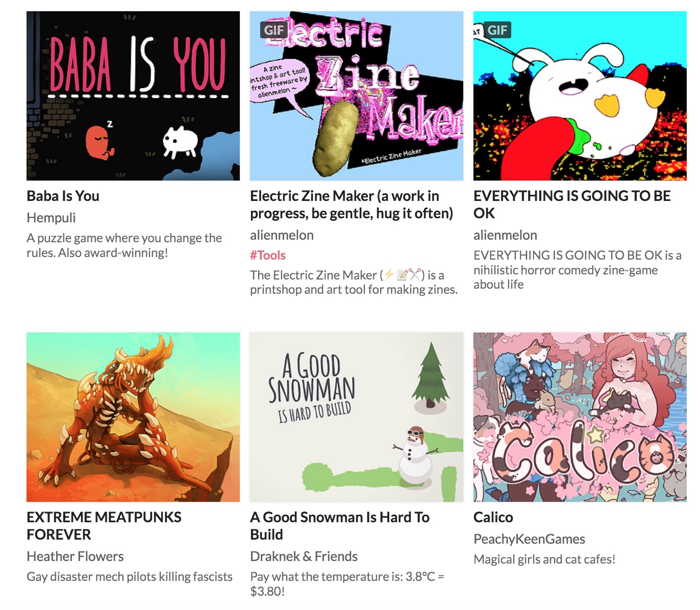
Task: Visit developer Hempuli's page
Action: tap(51, 218)
